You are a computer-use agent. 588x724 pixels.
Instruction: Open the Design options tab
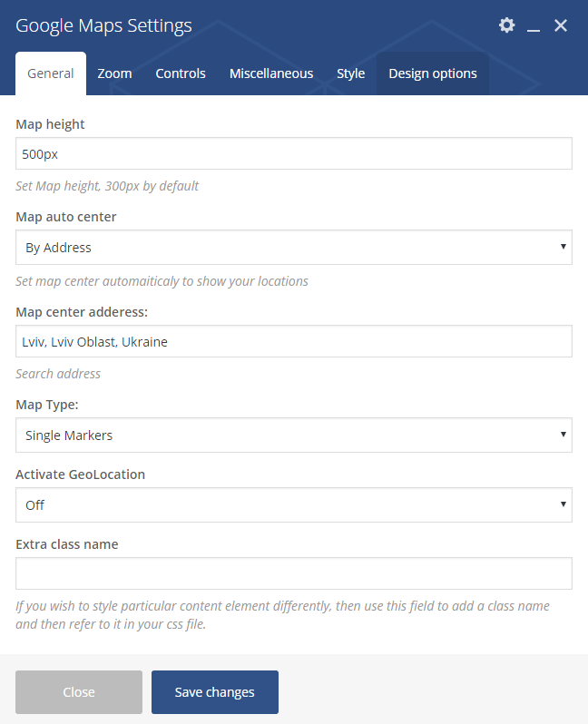pos(433,73)
